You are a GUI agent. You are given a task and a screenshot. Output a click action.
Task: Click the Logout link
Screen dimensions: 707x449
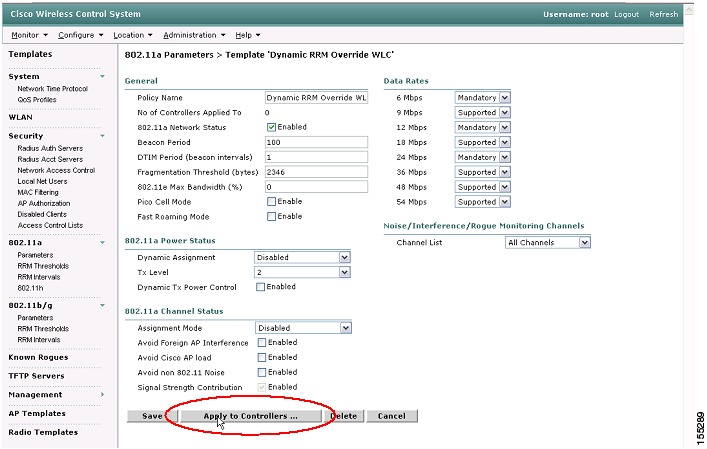(x=626, y=14)
